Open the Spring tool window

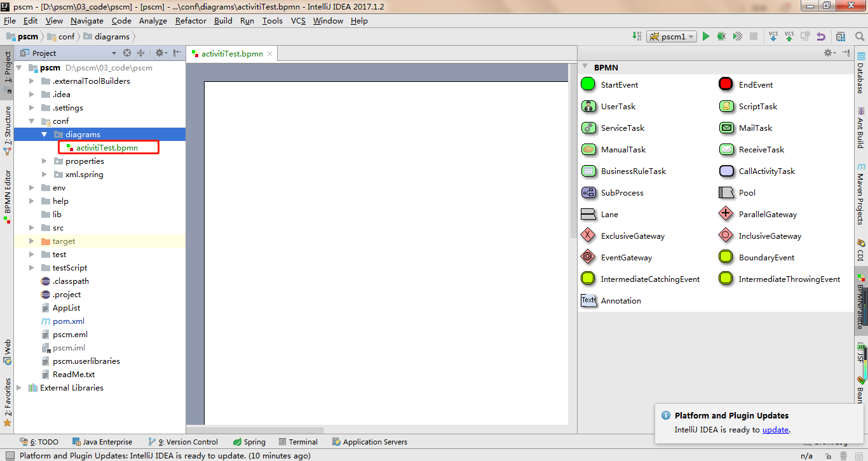pos(249,442)
